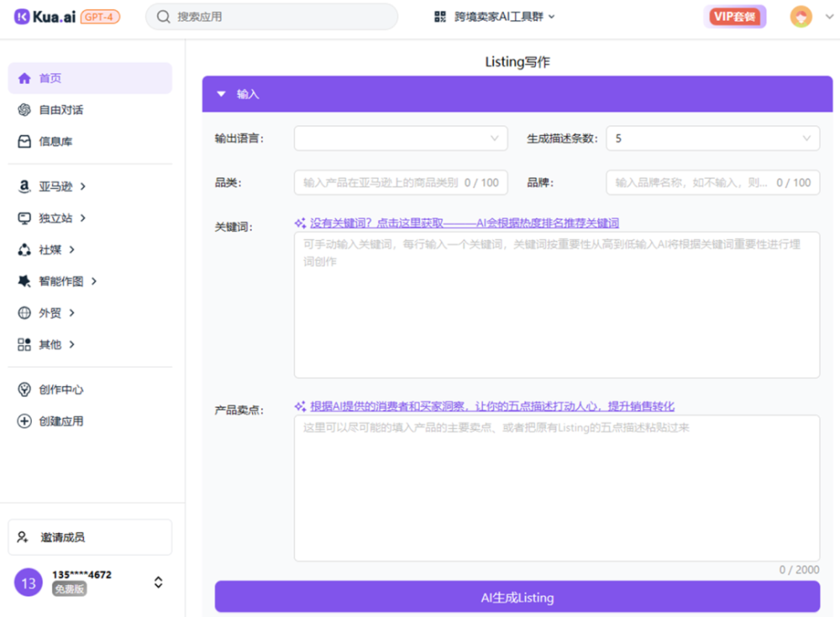Viewport: 840px width, 617px height.
Task: Click the Listing写作 page title
Action: 517,62
